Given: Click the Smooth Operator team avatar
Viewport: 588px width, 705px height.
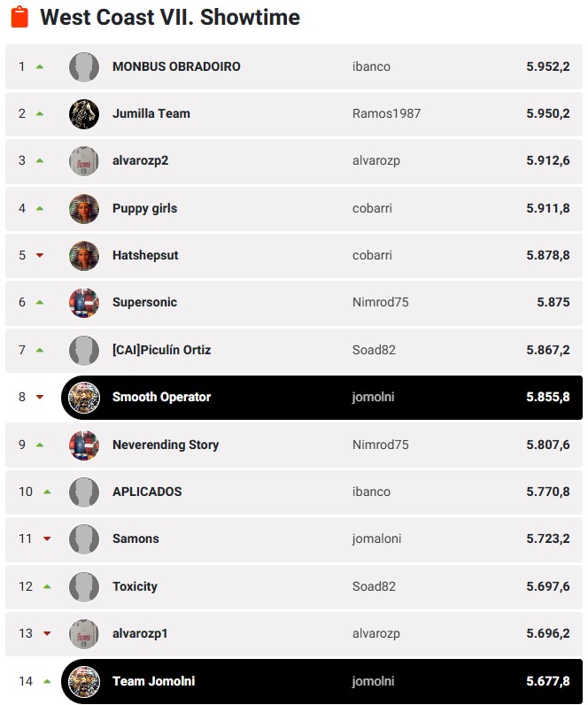Looking at the screenshot, I should [x=84, y=397].
